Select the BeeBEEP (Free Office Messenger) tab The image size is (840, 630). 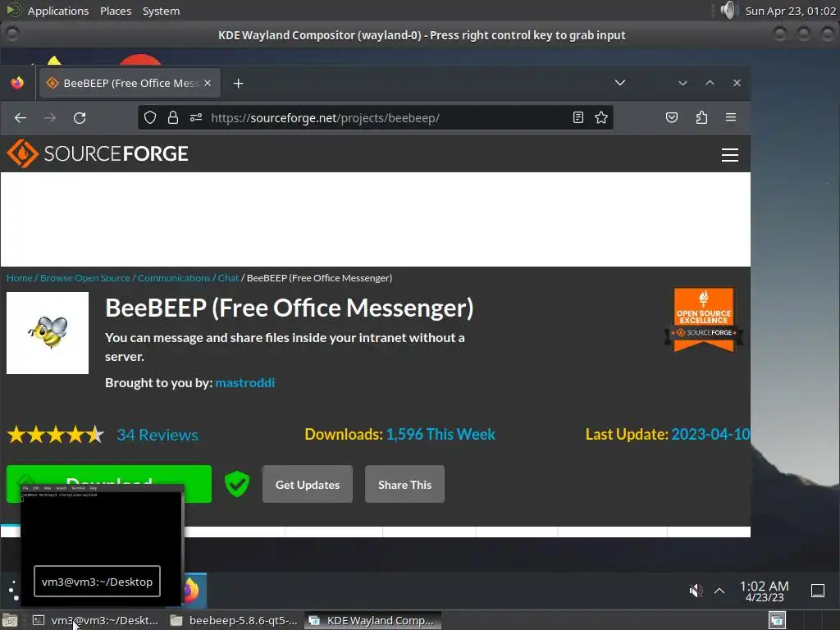[130, 83]
